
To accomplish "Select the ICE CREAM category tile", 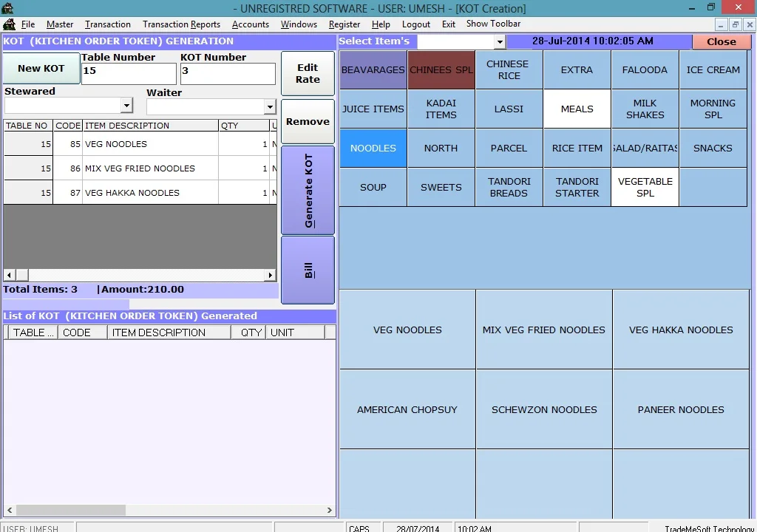I will point(713,70).
